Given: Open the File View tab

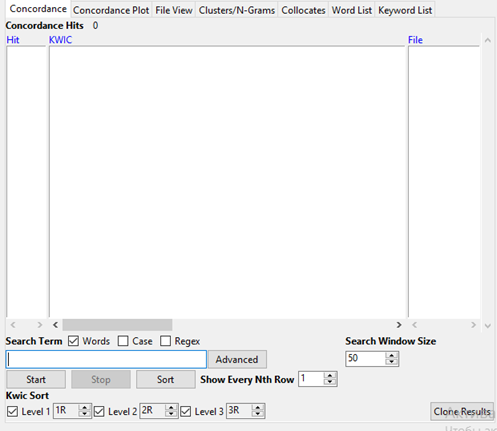Looking at the screenshot, I should coord(174,10).
